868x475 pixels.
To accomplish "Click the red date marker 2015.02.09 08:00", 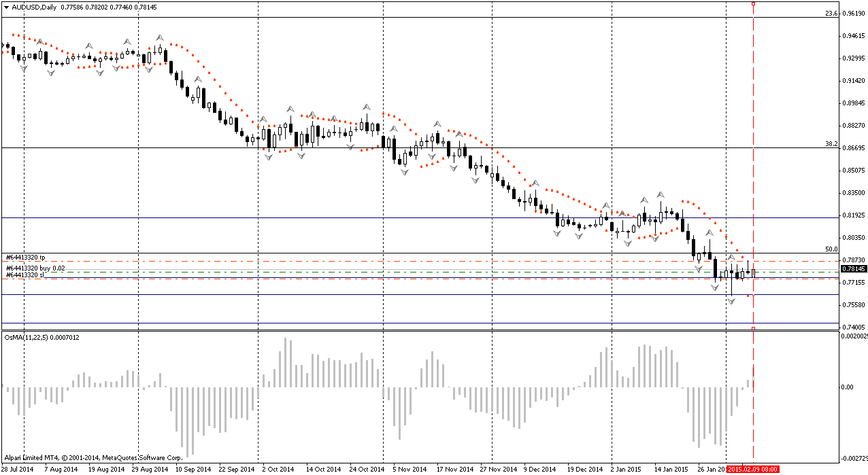I will (x=752, y=469).
